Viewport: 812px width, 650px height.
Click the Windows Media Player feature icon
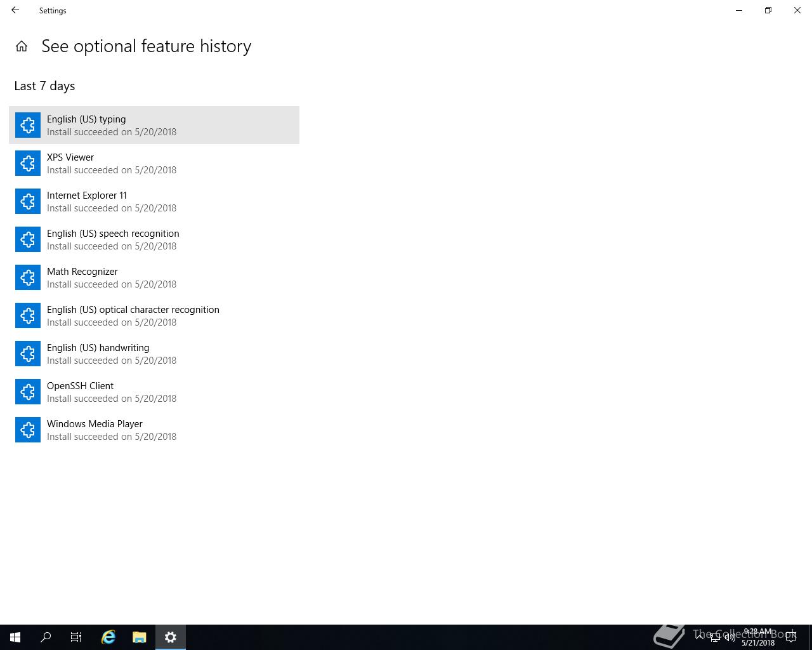28,430
